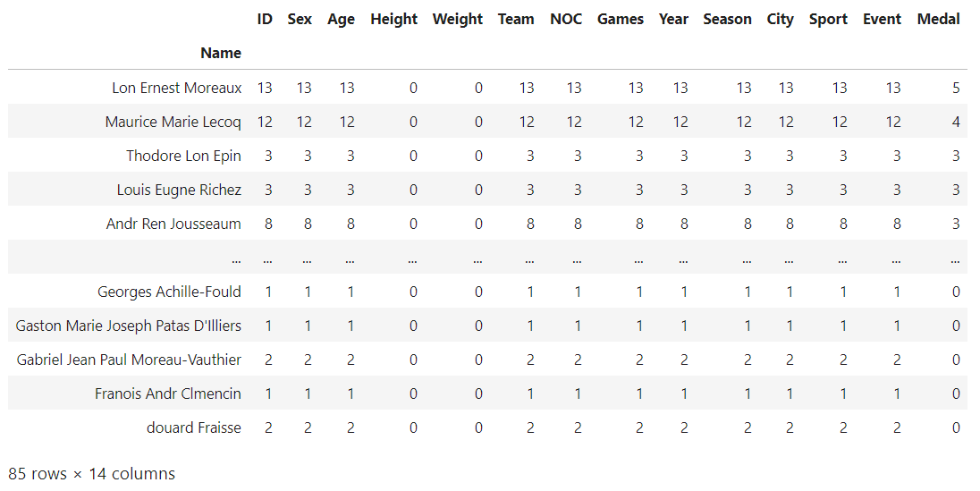Click the douard Fraisse row label
Image resolution: width=980 pixels, height=491 pixels.
194,428
